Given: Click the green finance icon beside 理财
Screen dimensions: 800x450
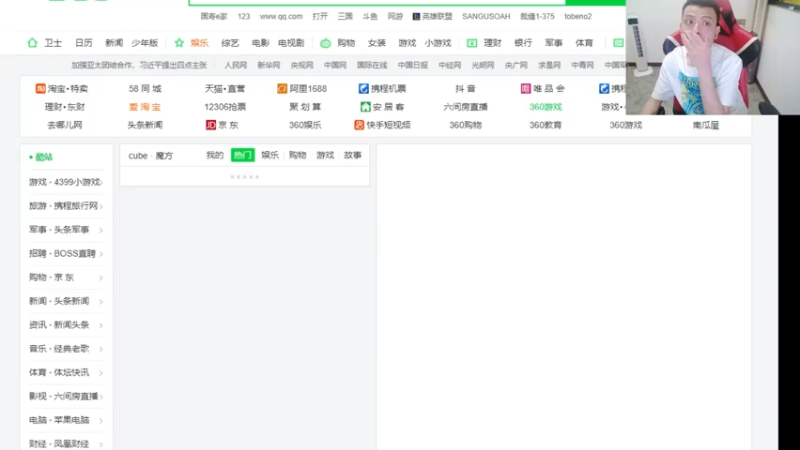Looking at the screenshot, I should pyautogui.click(x=472, y=43).
